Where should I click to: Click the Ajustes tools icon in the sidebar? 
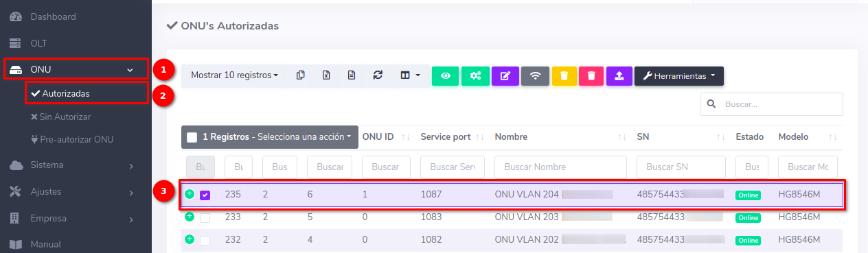click(16, 191)
